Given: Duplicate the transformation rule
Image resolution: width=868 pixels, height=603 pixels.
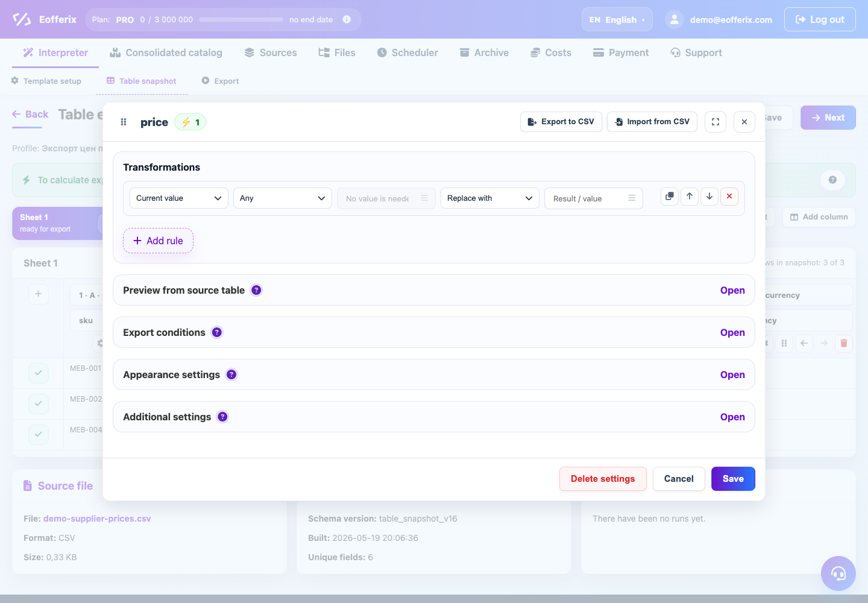Looking at the screenshot, I should [670, 197].
